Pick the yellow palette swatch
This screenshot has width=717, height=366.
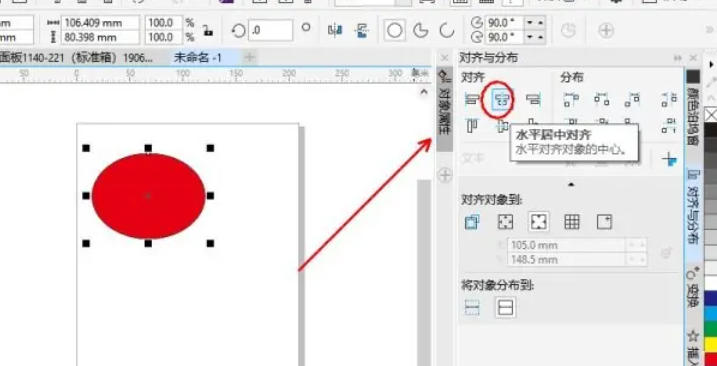point(711,344)
